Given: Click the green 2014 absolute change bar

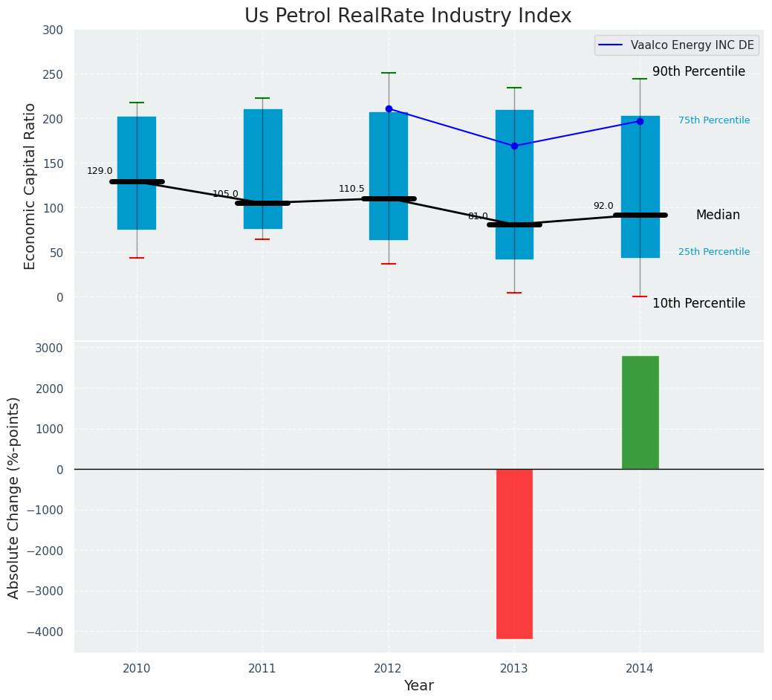Looking at the screenshot, I should 640,412.
